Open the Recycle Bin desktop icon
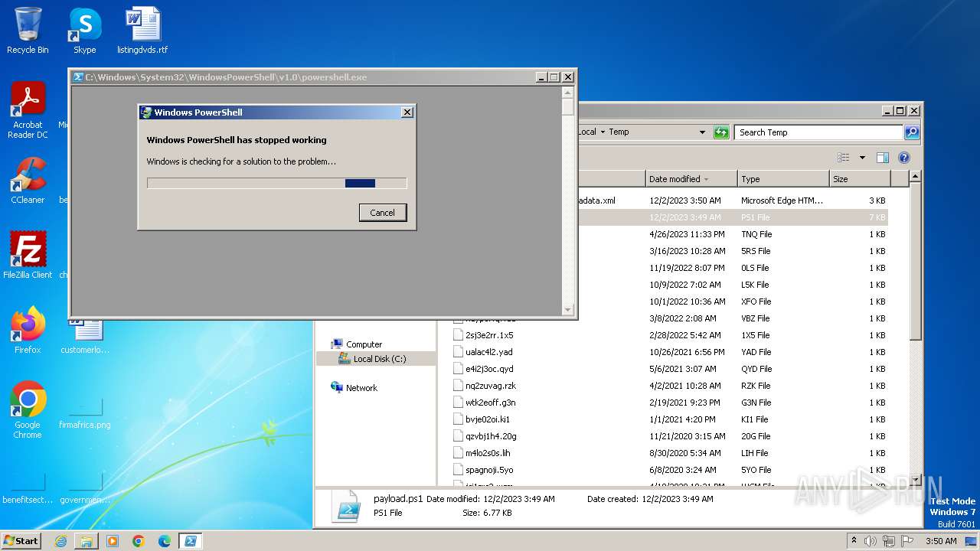This screenshot has width=980, height=551. 28,31
